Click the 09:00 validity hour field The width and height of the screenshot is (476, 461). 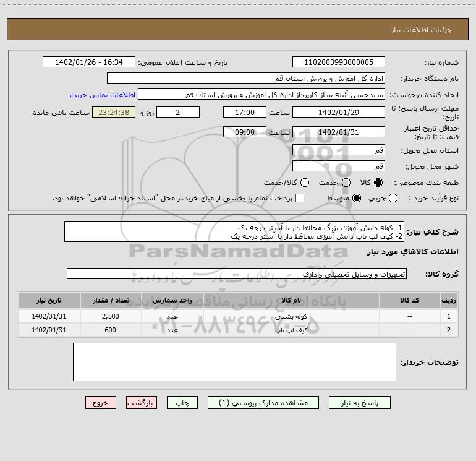click(245, 132)
